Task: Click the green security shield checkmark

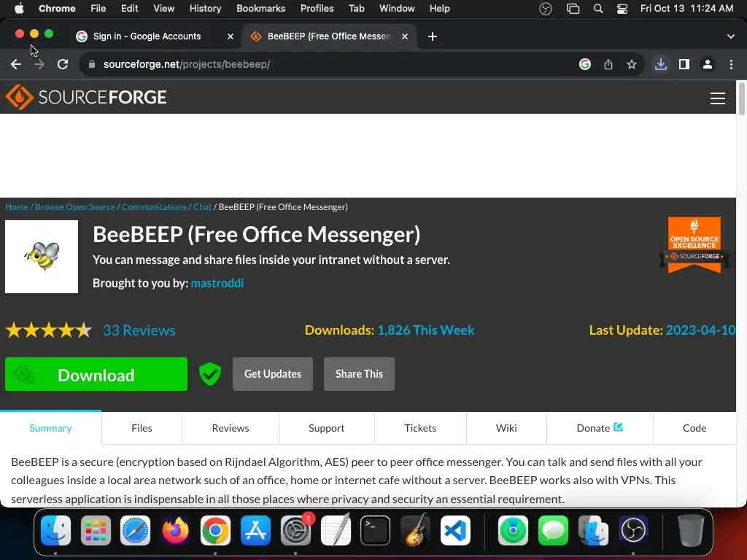Action: click(209, 374)
